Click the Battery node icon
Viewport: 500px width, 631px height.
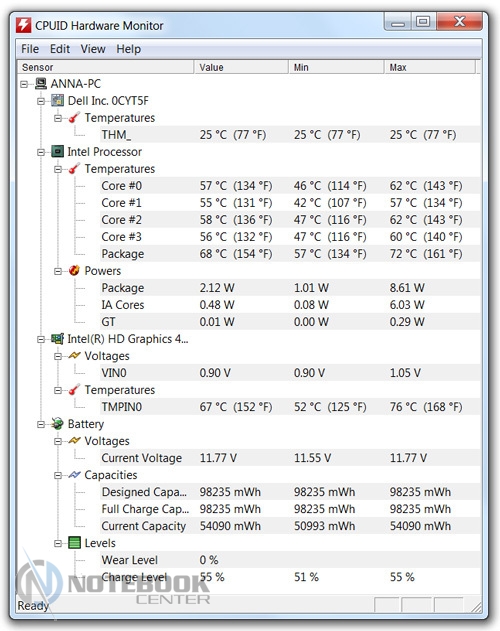(x=58, y=424)
